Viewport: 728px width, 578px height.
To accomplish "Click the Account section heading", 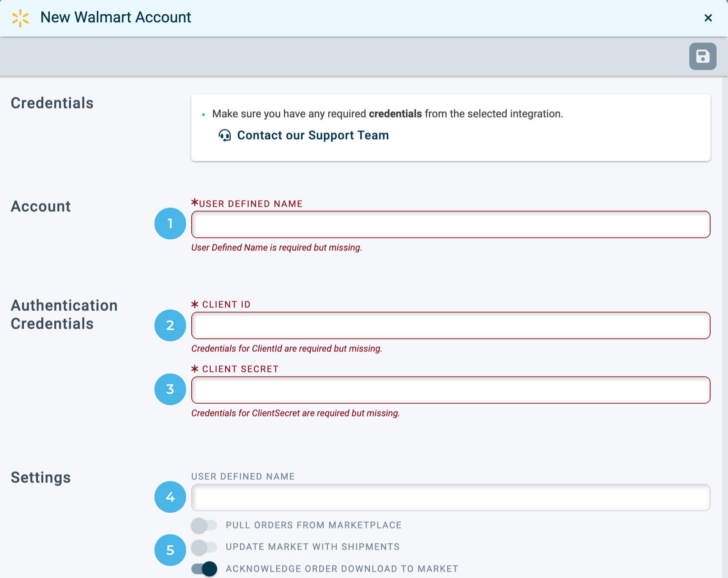I will 41,206.
